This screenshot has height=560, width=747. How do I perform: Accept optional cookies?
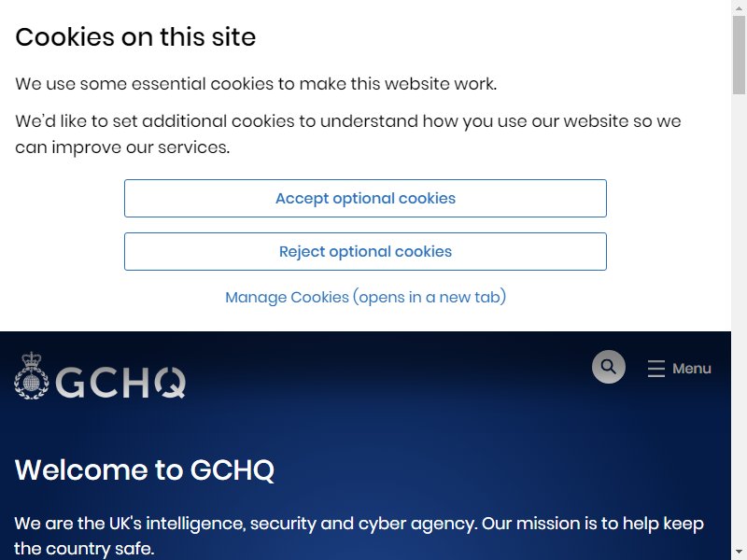tap(365, 198)
